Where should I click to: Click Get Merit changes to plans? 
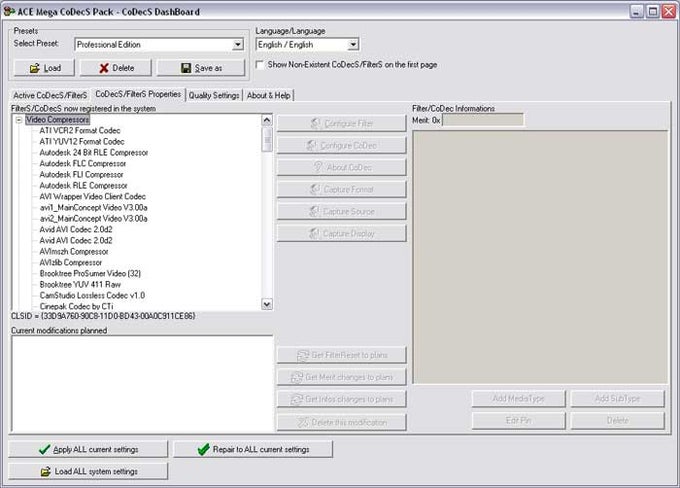click(x=342, y=377)
